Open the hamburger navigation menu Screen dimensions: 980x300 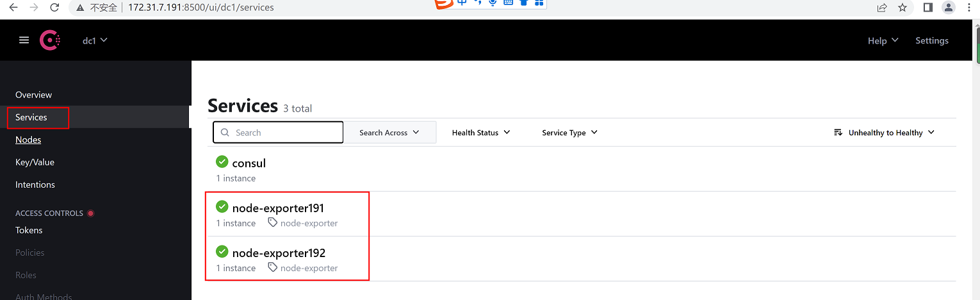(24, 40)
